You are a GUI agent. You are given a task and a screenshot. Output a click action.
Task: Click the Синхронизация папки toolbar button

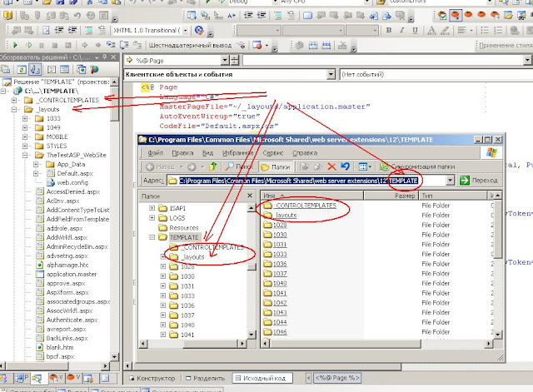(x=417, y=166)
